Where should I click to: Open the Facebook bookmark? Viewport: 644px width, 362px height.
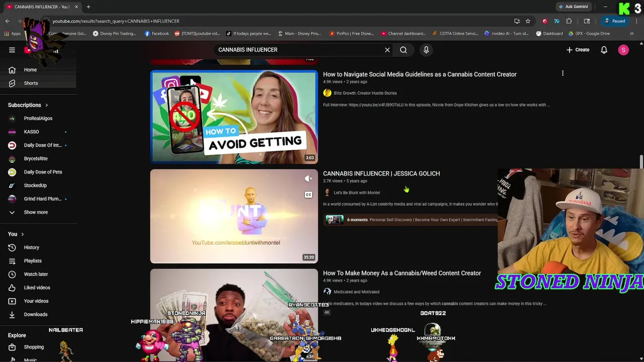156,34
